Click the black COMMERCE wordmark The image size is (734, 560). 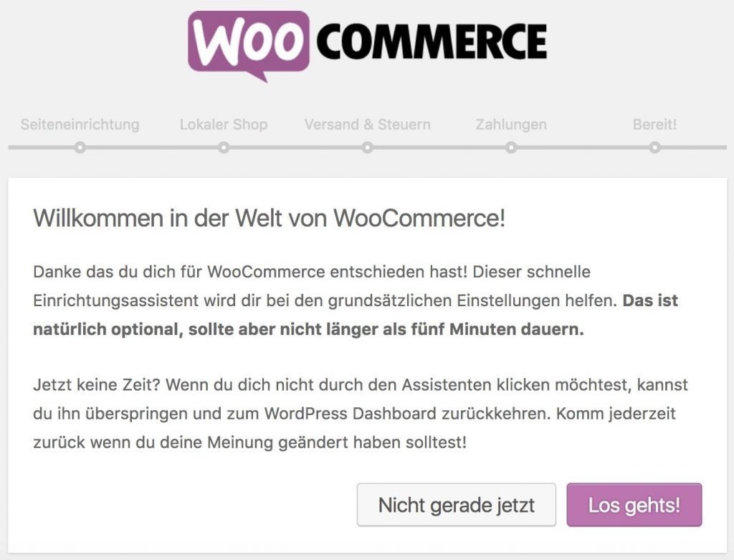(432, 41)
